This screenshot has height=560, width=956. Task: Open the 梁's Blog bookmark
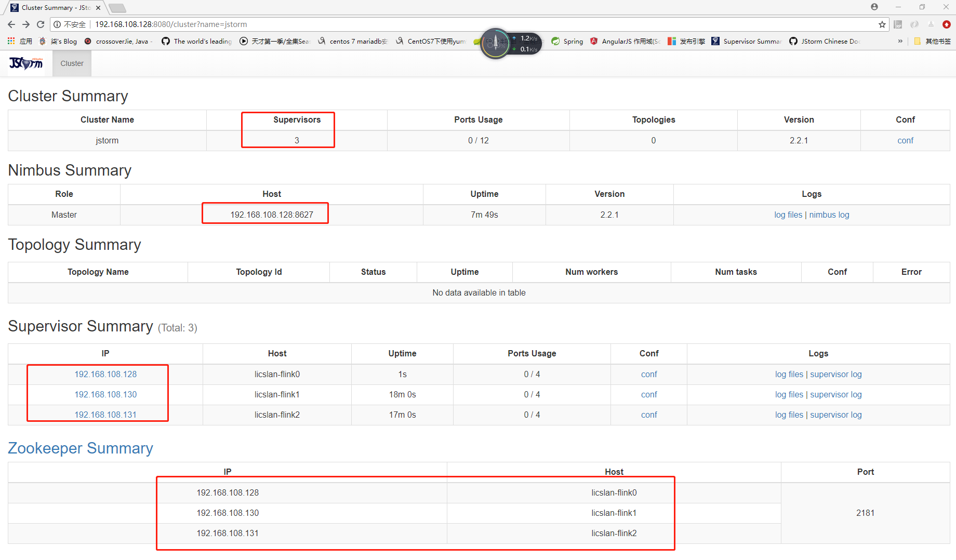tap(58, 41)
